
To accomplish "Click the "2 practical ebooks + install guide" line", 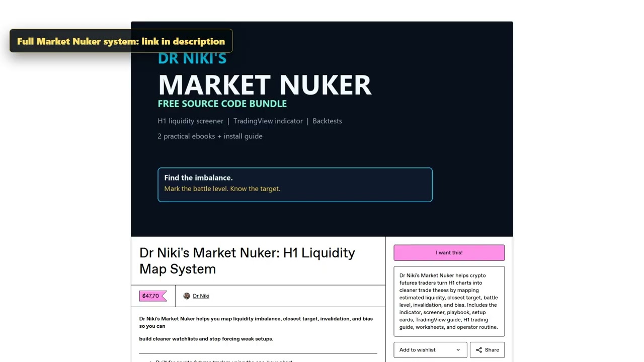I will (210, 136).
